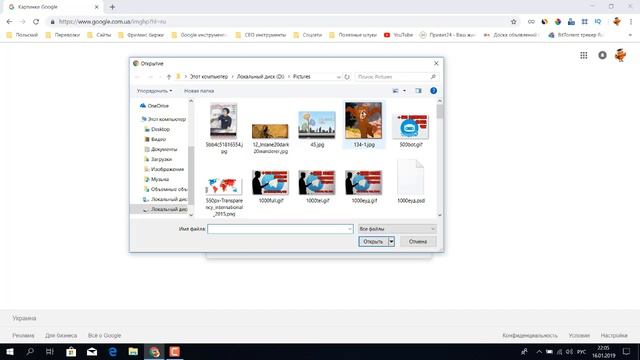The width and height of the screenshot is (640, 360).
Task: Expand the address path history dropdown
Action: click(338, 77)
